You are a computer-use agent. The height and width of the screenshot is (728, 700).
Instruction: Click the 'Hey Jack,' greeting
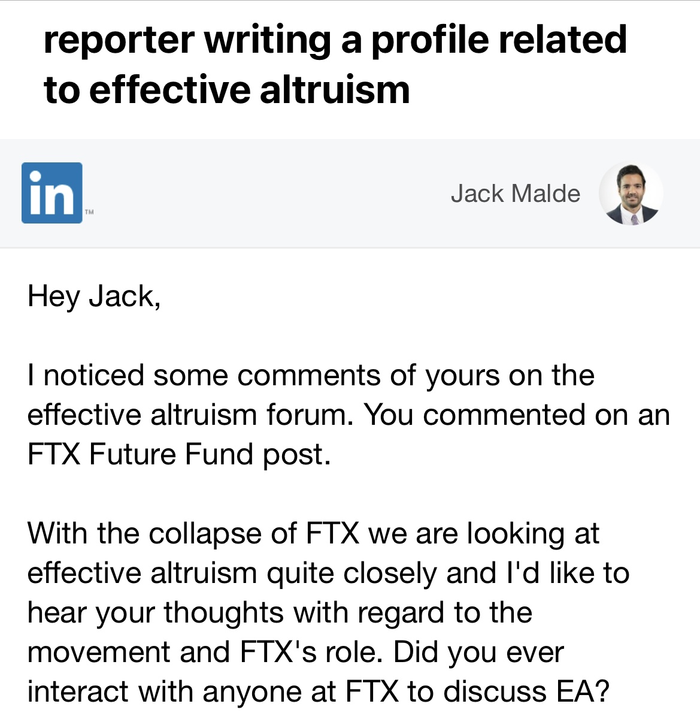[x=94, y=297]
